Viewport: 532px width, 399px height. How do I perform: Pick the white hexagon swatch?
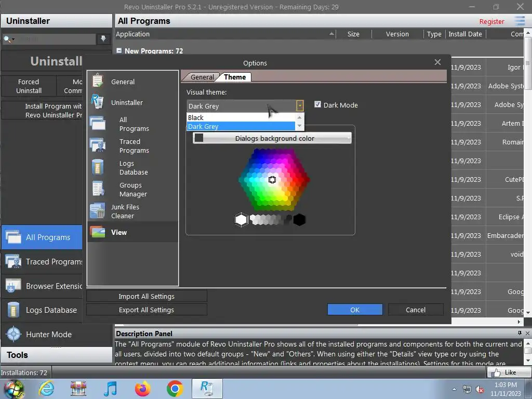click(x=241, y=220)
